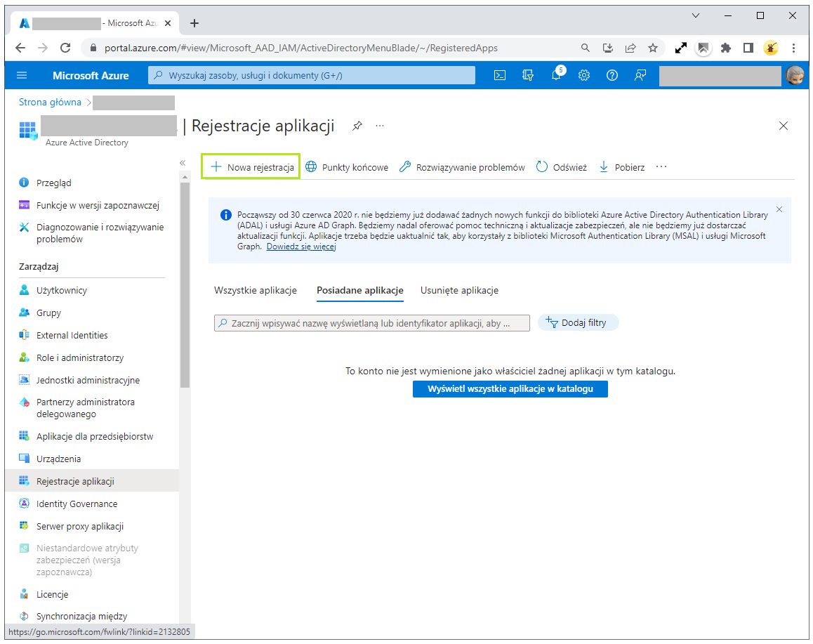Switch to the Wszystkie aplikacje tab

pos(256,290)
